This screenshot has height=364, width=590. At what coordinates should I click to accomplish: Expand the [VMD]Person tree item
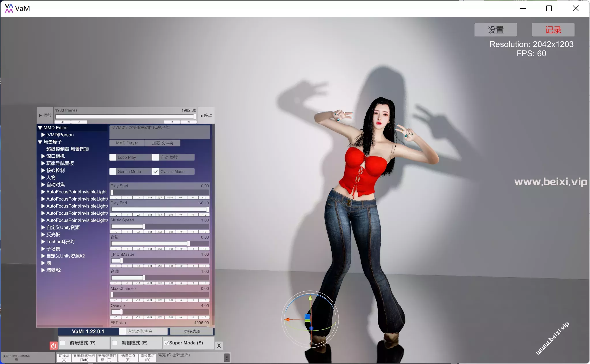pyautogui.click(x=43, y=135)
